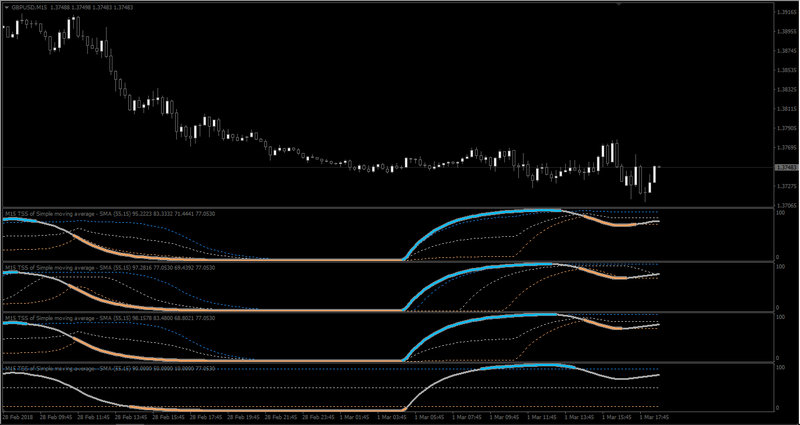Viewport: 800px width, 425px height.
Task: Click the chart shift triangle marker at top
Action: click(618, 4)
